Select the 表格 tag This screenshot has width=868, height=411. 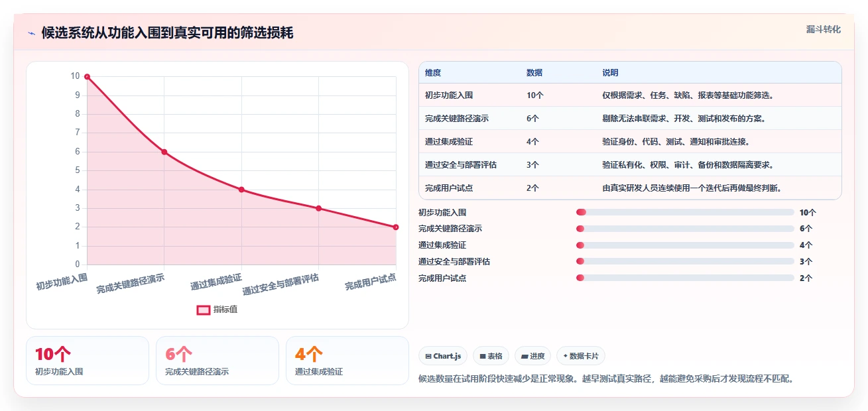491,356
